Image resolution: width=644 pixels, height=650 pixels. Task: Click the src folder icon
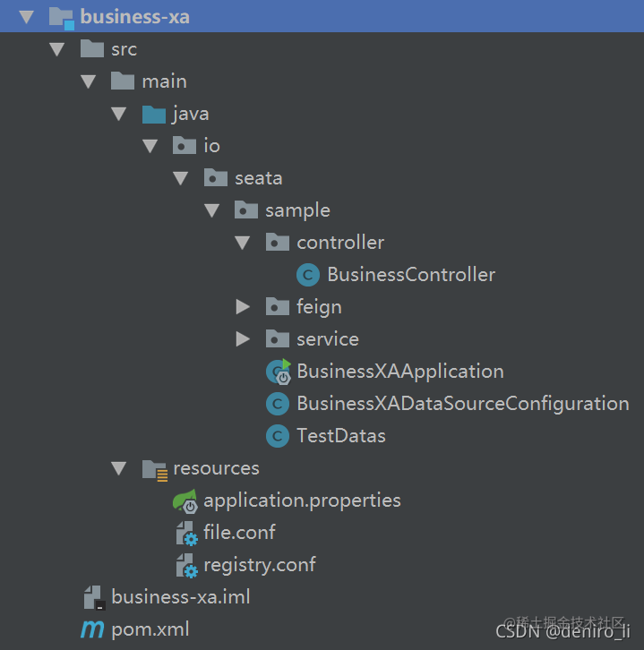click(92, 49)
